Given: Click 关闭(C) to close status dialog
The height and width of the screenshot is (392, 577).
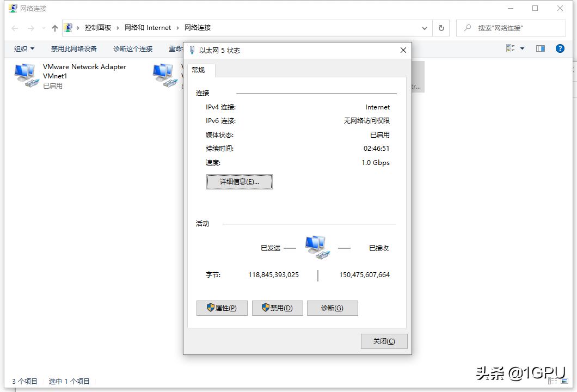Looking at the screenshot, I should pyautogui.click(x=384, y=341).
